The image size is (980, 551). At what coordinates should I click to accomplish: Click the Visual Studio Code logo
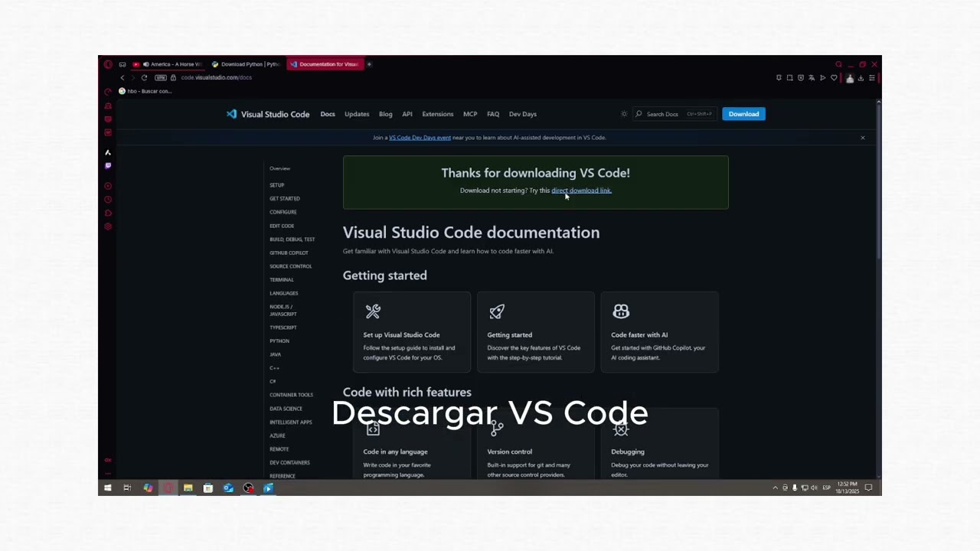click(267, 114)
